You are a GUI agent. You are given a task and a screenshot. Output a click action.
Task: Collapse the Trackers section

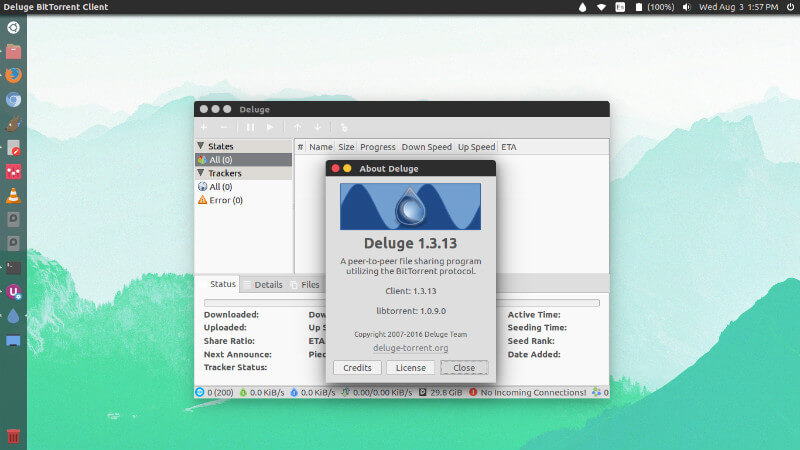200,173
